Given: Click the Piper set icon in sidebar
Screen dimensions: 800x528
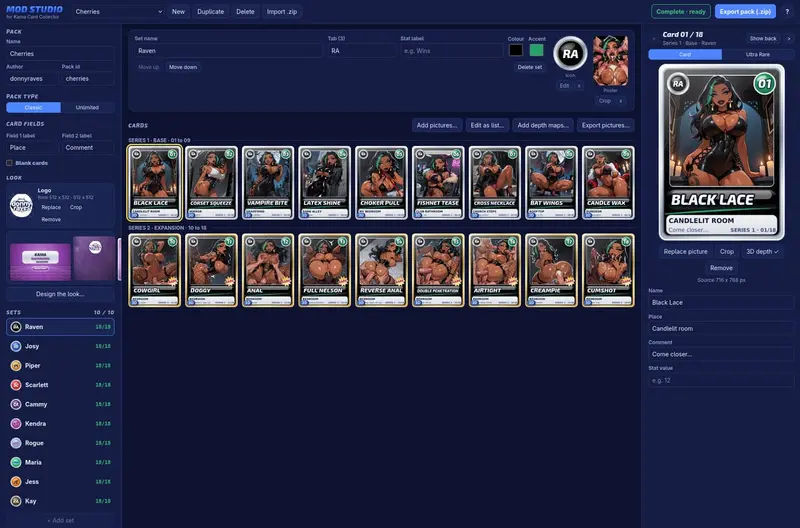Looking at the screenshot, I should tap(16, 366).
